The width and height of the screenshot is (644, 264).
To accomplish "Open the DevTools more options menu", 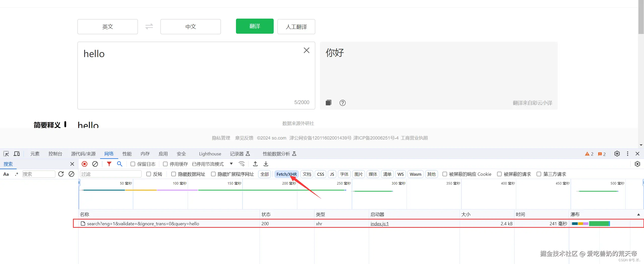I will pos(627,154).
